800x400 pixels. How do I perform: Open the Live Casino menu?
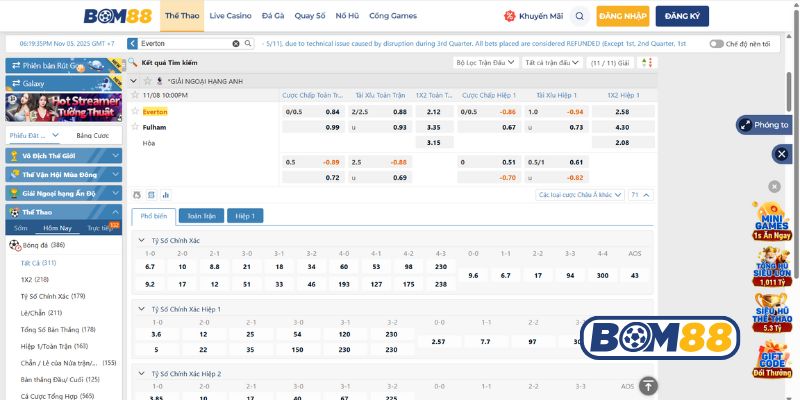click(x=230, y=16)
